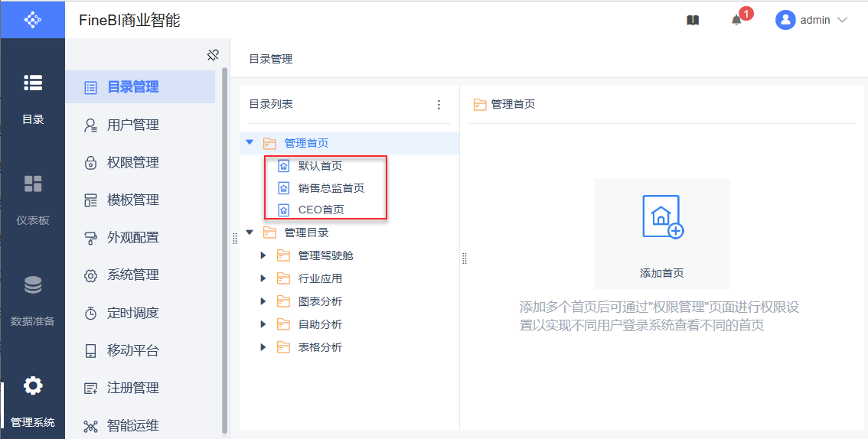The height and width of the screenshot is (439, 868).
Task: Click the three-dot menu beside 目录列表
Action: pyautogui.click(x=439, y=105)
